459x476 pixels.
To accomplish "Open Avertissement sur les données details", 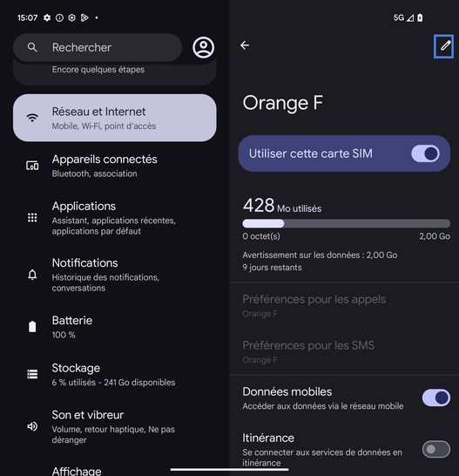I will [320, 255].
